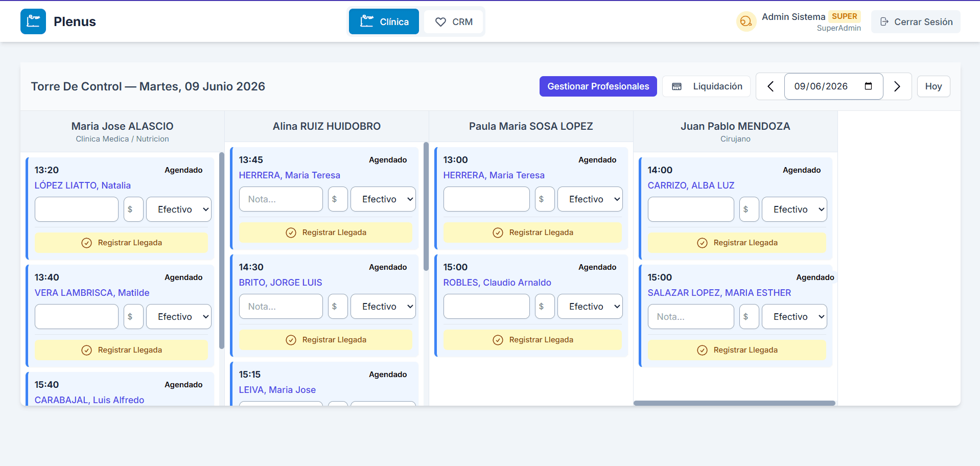Open patient VERA LAMBRISCA, Matilde

click(92, 293)
